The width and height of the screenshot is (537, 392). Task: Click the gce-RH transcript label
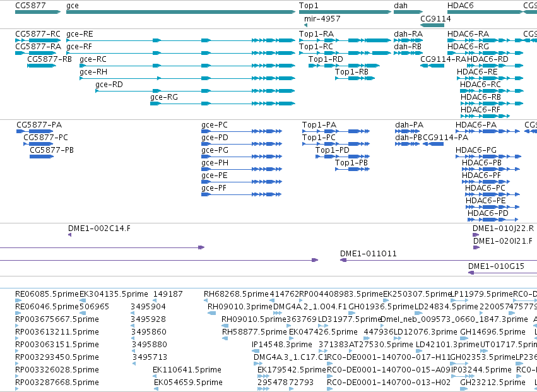point(93,72)
